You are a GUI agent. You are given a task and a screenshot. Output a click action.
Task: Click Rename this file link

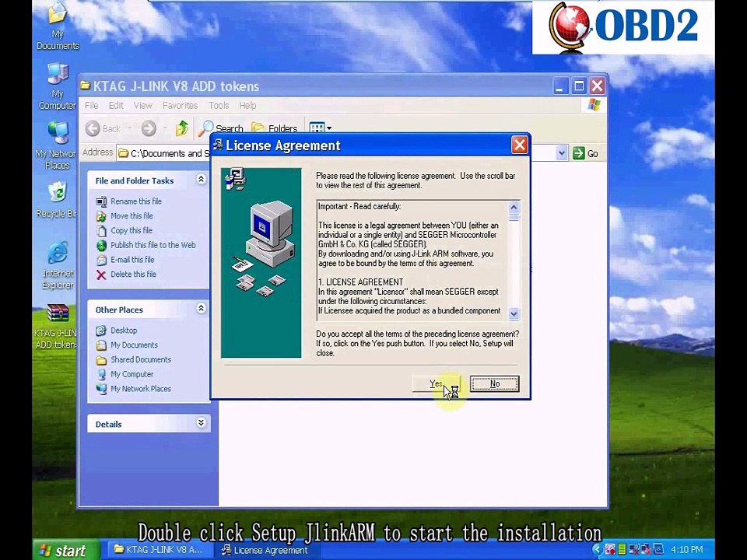(x=135, y=201)
